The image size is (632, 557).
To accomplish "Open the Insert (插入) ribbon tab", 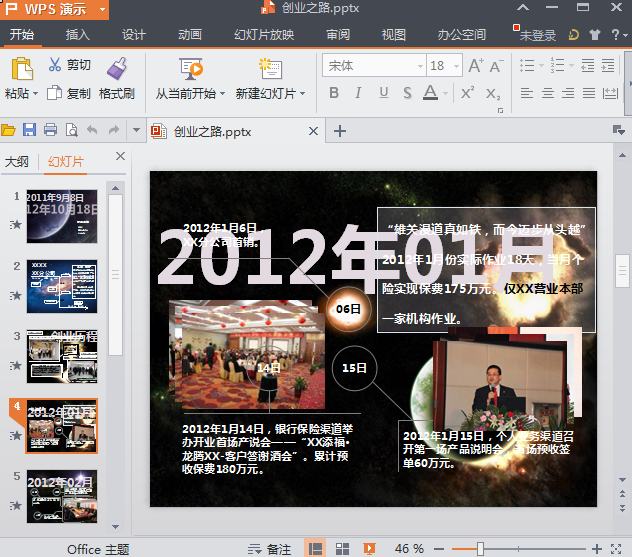I will click(78, 35).
